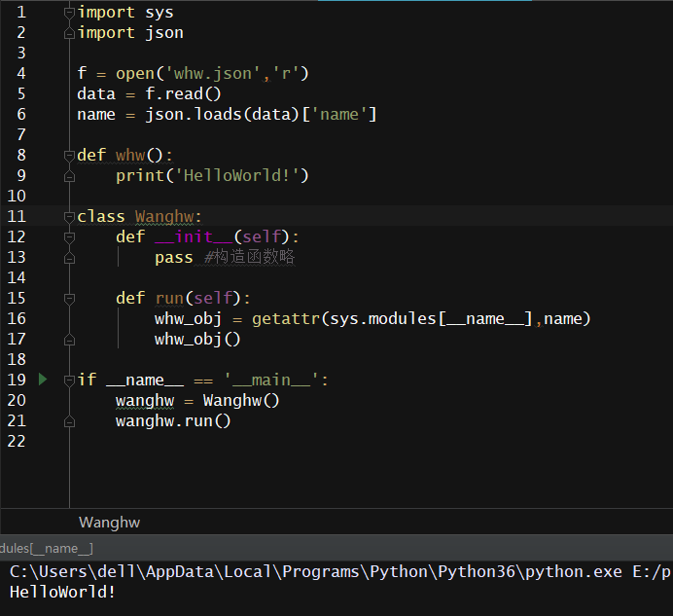This screenshot has height=616, width=673.
Task: Click variable wanghw on line 20
Action: [x=145, y=401]
